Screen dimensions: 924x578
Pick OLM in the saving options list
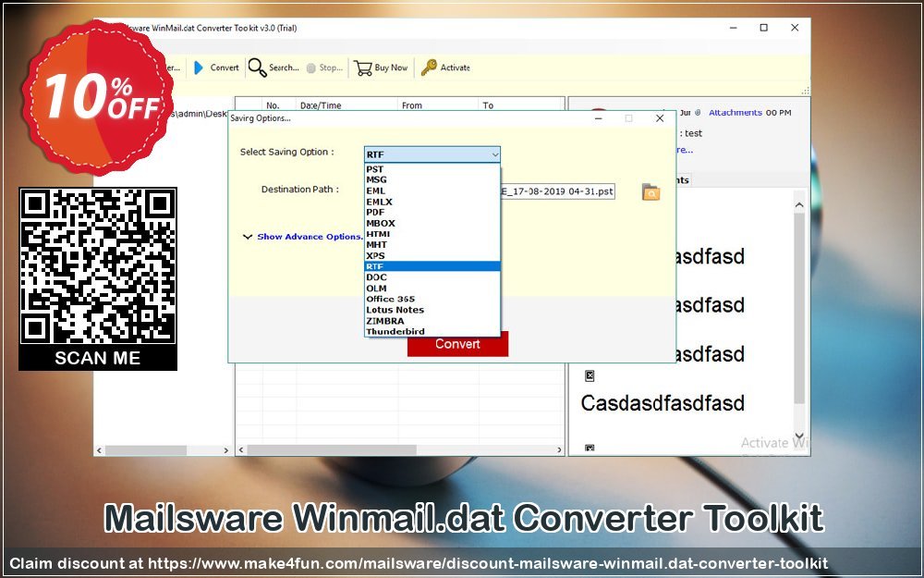(432, 289)
